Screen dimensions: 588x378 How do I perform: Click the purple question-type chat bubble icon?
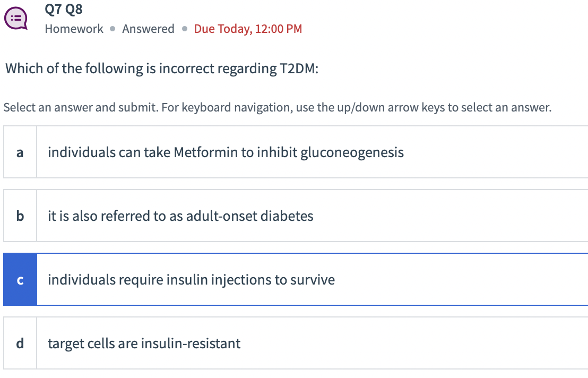tap(16, 18)
